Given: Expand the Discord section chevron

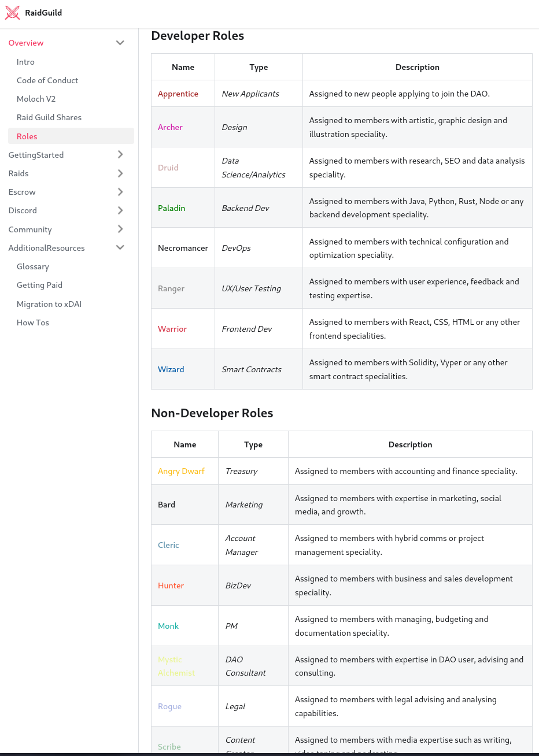Looking at the screenshot, I should (x=120, y=210).
